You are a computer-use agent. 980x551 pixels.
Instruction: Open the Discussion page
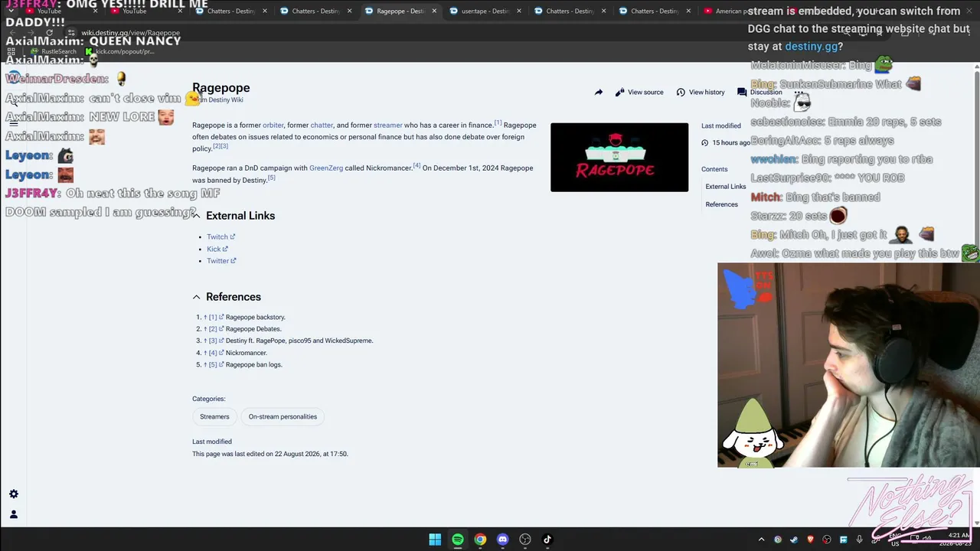click(759, 92)
